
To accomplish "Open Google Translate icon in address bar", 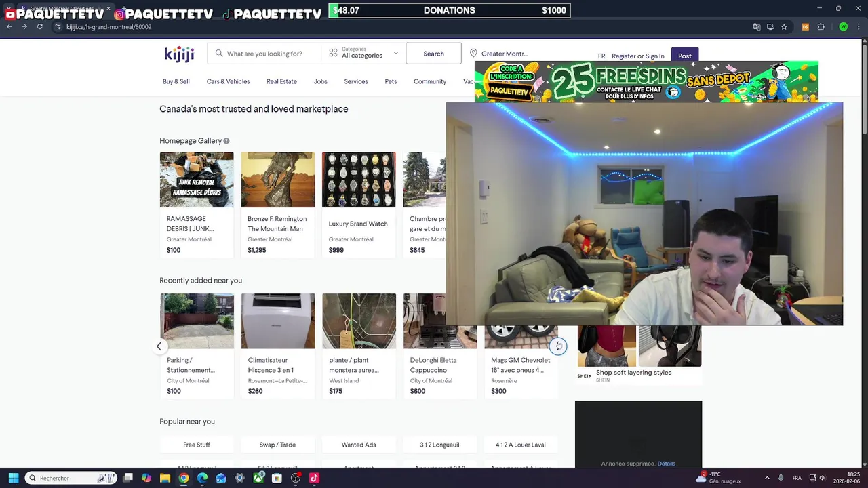I will (x=757, y=27).
